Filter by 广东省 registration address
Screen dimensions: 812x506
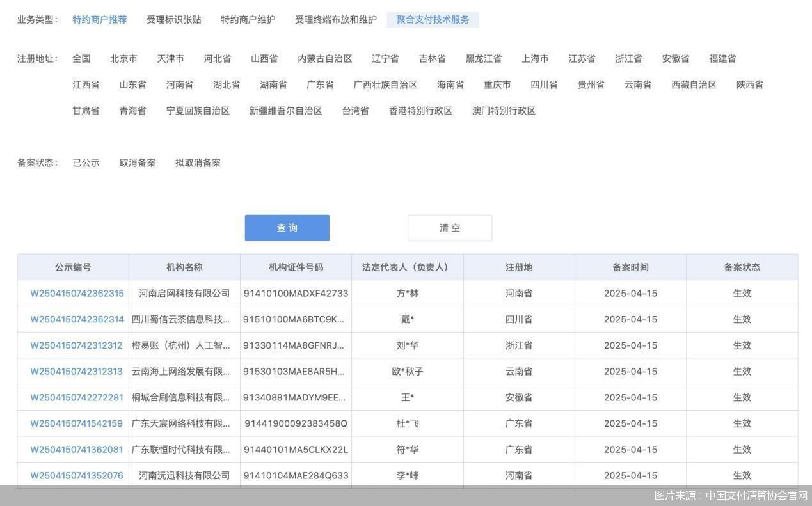click(319, 84)
